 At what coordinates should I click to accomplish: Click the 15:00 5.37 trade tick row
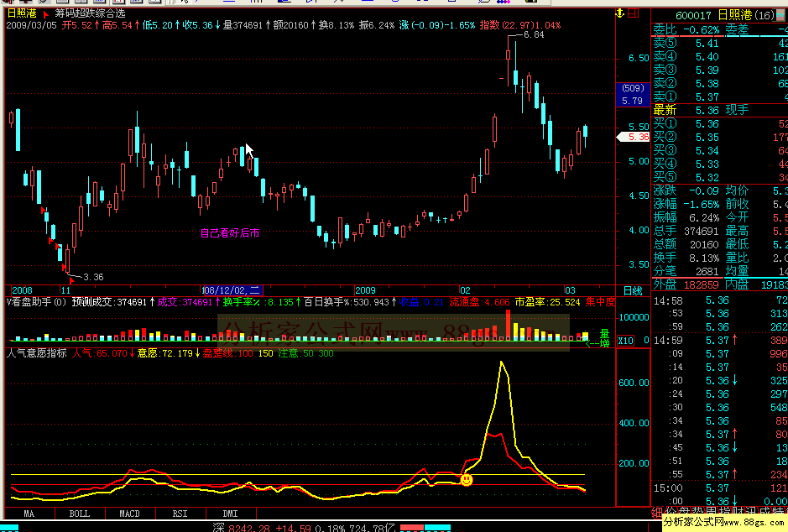[x=720, y=488]
